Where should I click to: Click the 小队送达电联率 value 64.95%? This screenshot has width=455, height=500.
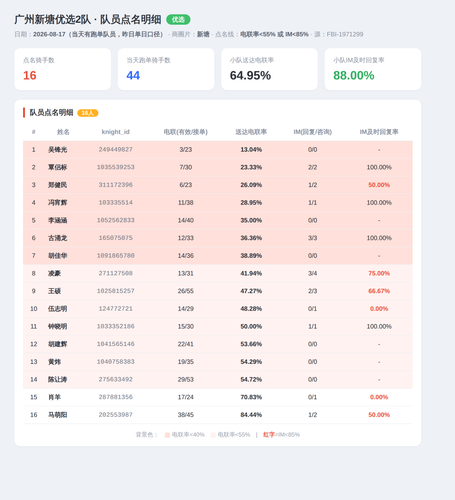pos(250,75)
